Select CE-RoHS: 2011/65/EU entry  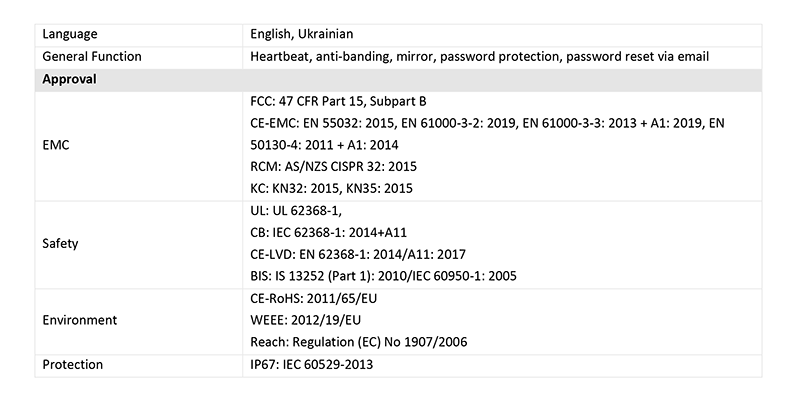pos(313,298)
